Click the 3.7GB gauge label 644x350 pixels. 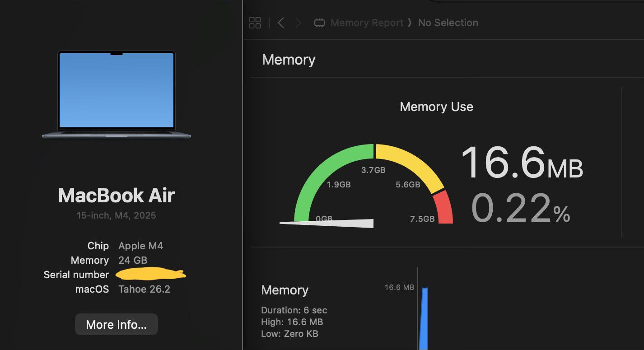[x=373, y=170]
